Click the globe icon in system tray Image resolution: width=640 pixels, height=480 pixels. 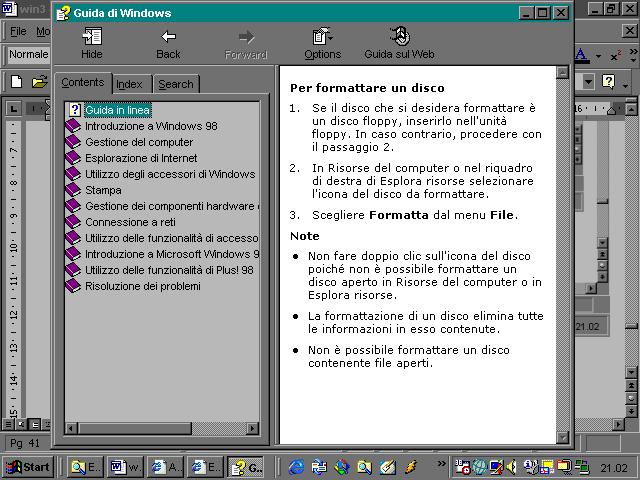(480, 467)
